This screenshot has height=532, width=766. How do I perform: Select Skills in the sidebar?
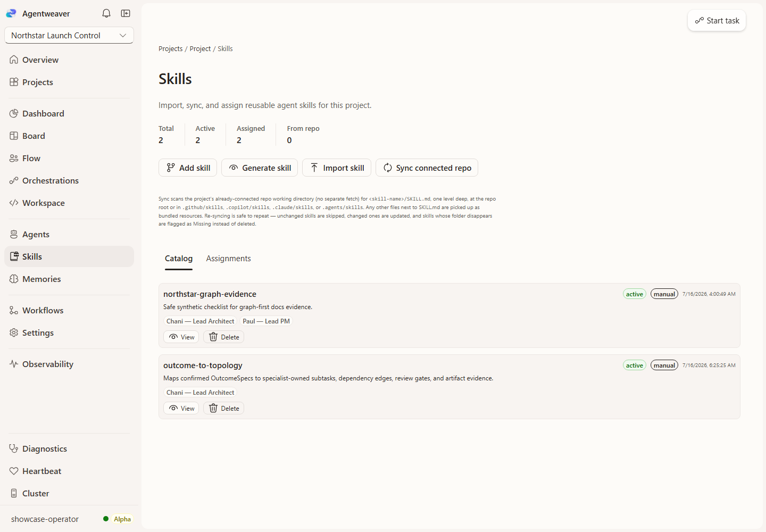tap(69, 256)
